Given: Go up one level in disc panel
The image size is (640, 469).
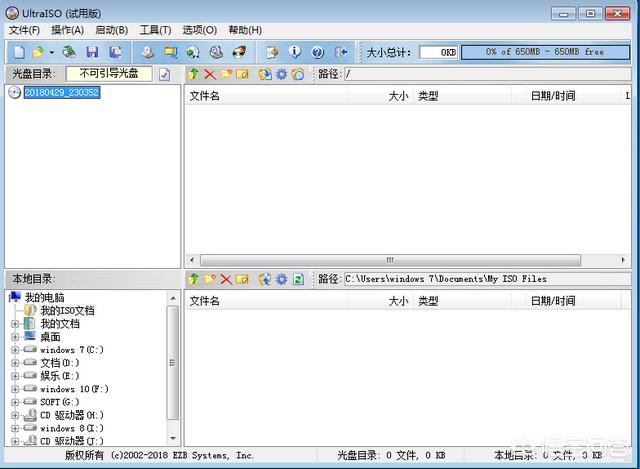Looking at the screenshot, I should pos(193,74).
